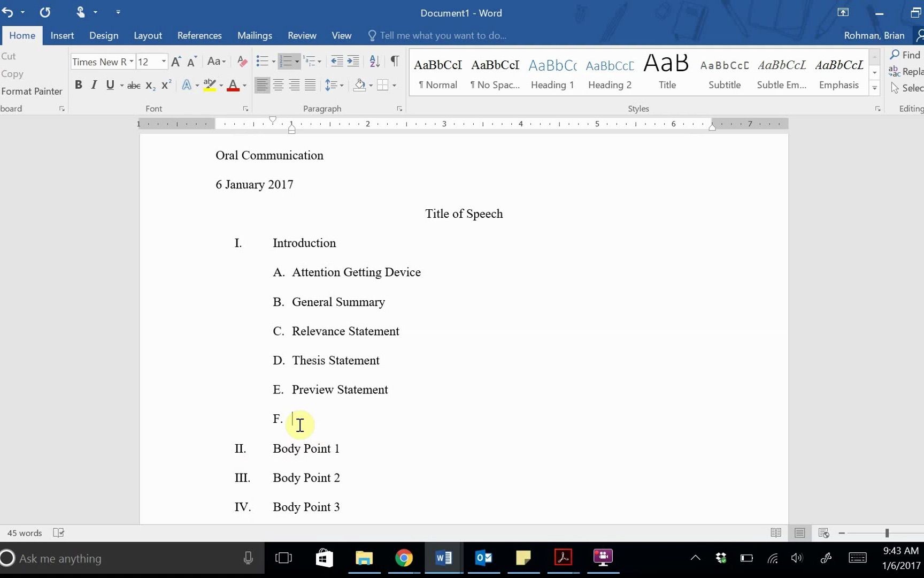Click the Find button
This screenshot has height=578, width=924.
pos(905,55)
